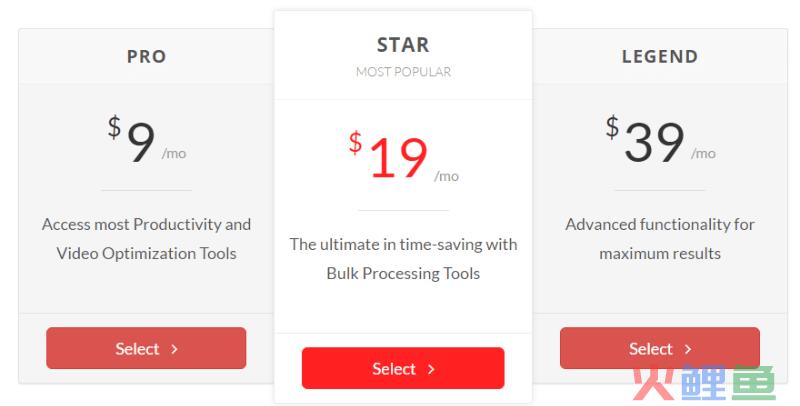Click the Select button under PRO plan
Viewport: 800px width, 406px height.
coord(146,348)
